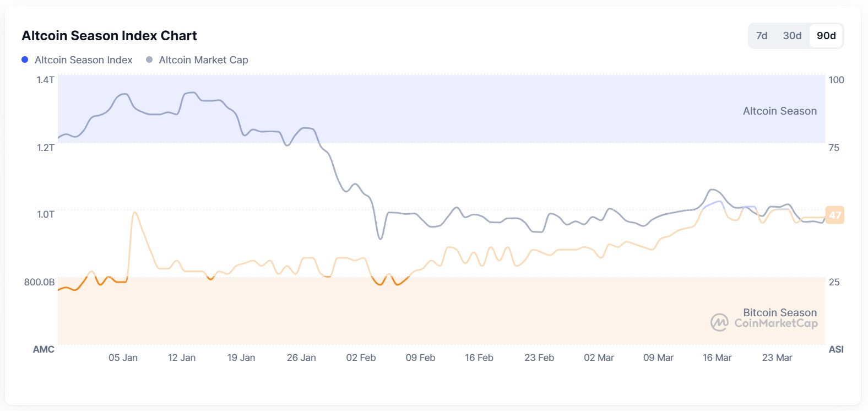Click the 16 Mar date marker
This screenshot has height=411, width=868.
[717, 358]
